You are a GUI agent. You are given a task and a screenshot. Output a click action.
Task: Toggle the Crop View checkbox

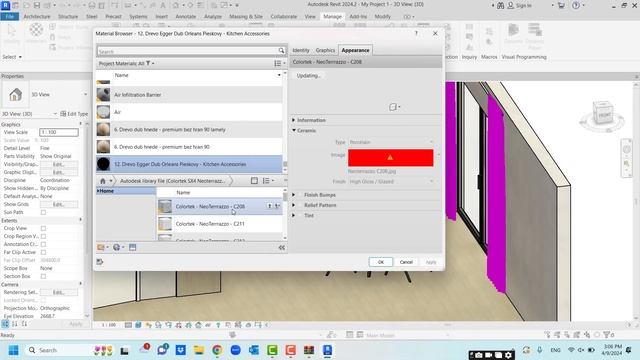(43, 228)
